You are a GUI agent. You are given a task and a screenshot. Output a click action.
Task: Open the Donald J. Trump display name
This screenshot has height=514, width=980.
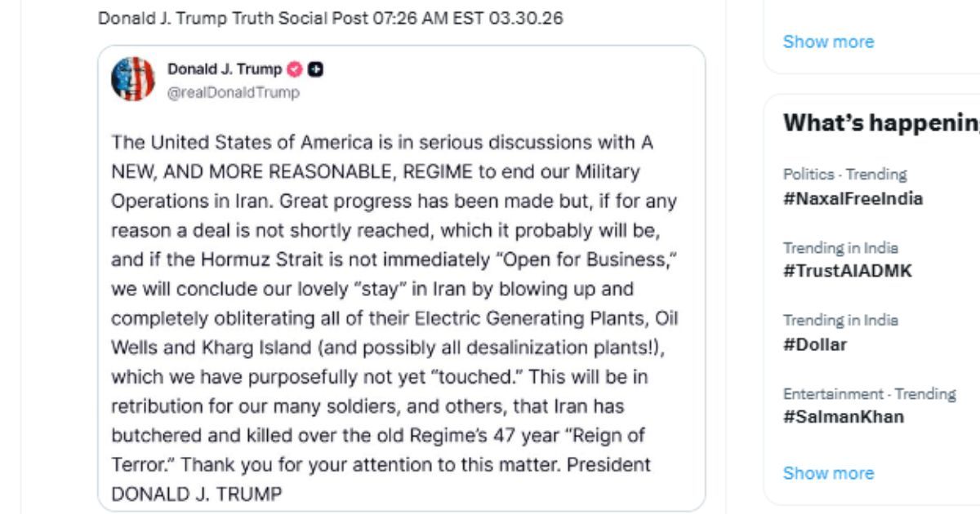(225, 69)
